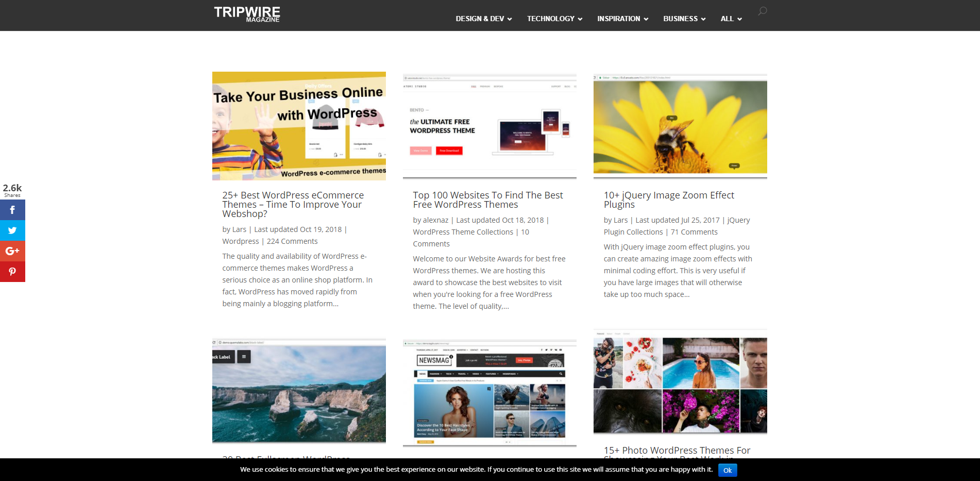
Task: Click the eCommerce themes excerpt paragraph
Action: (x=298, y=280)
